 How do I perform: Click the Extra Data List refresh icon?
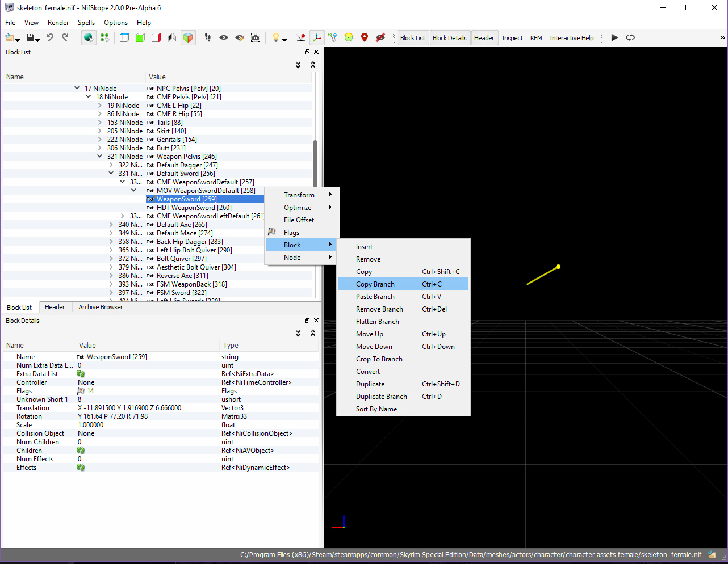[x=81, y=374]
